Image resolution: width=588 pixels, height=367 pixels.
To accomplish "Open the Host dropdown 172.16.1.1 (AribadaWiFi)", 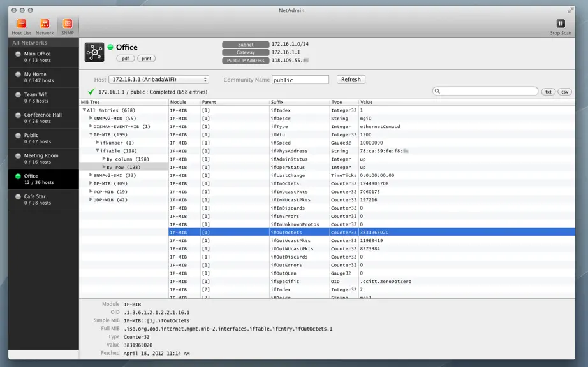I will (159, 80).
